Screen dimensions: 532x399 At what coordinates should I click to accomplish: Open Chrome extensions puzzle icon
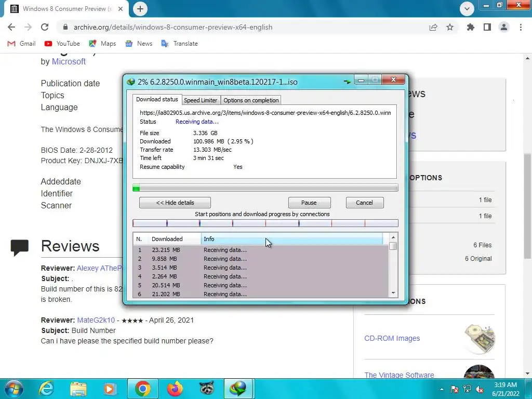471,27
